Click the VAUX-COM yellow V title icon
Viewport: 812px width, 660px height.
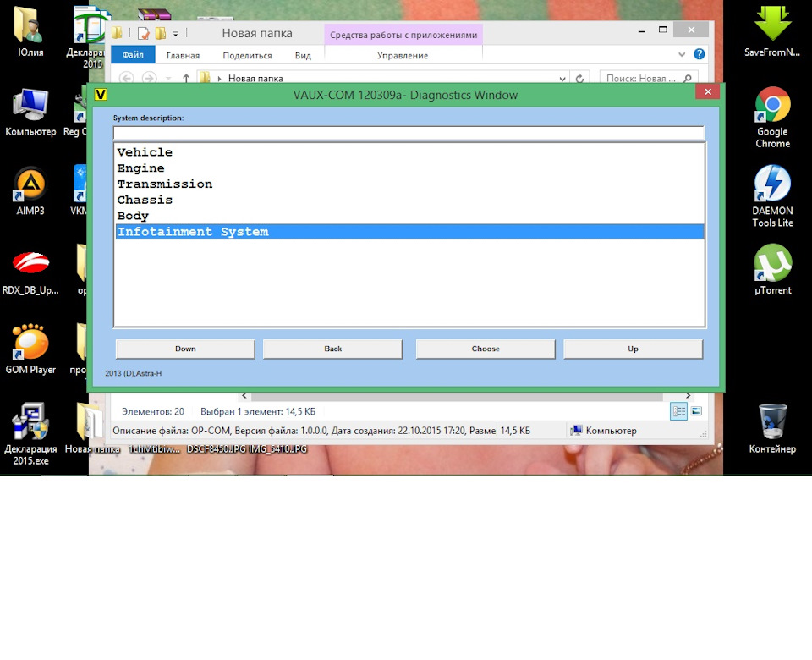pos(101,94)
